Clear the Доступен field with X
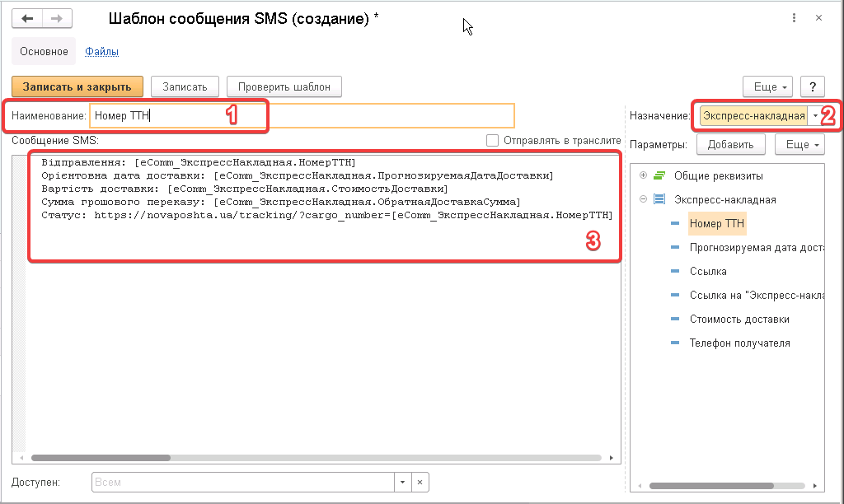The height and width of the screenshot is (504, 844). 420,482
